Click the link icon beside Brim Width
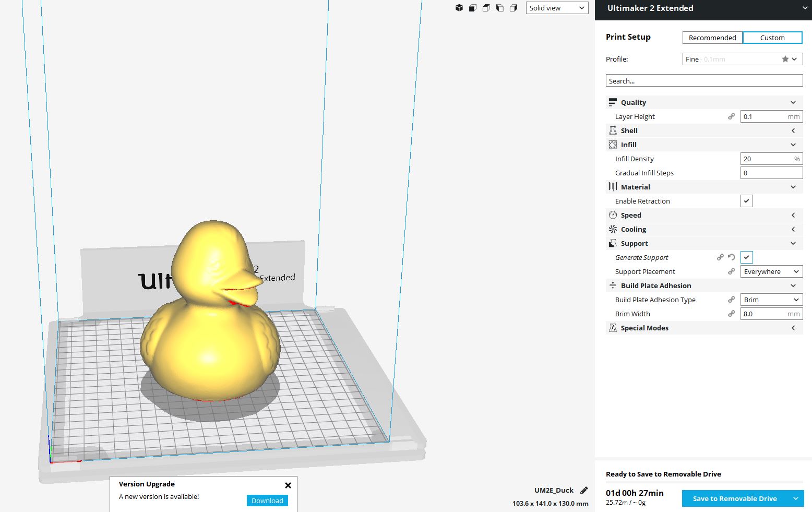This screenshot has width=812, height=512. click(x=731, y=314)
